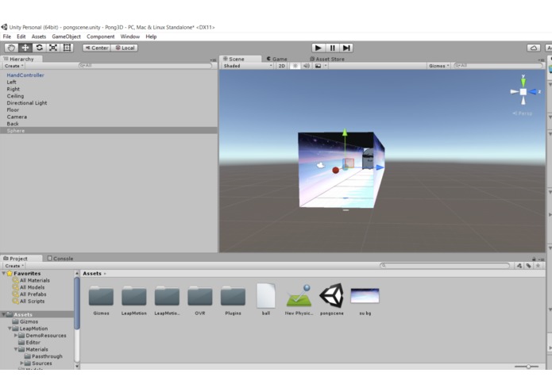Viewport: 552px width, 392px height.
Task: Expand the DemoResources folder
Action: click(16, 336)
